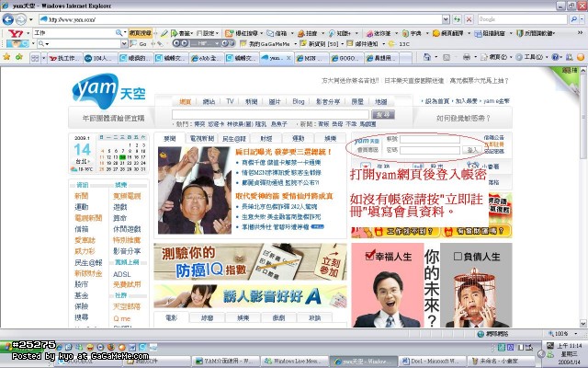The height and width of the screenshot is (368, 588).
Task: Click the 網頁翻譯 translate icon on toolbar
Action: point(436,33)
